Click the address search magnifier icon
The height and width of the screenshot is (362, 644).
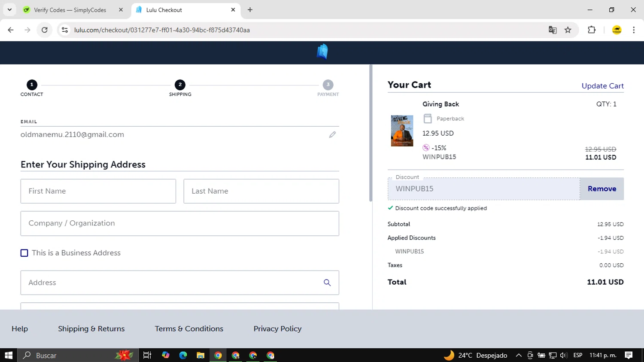pos(327,283)
